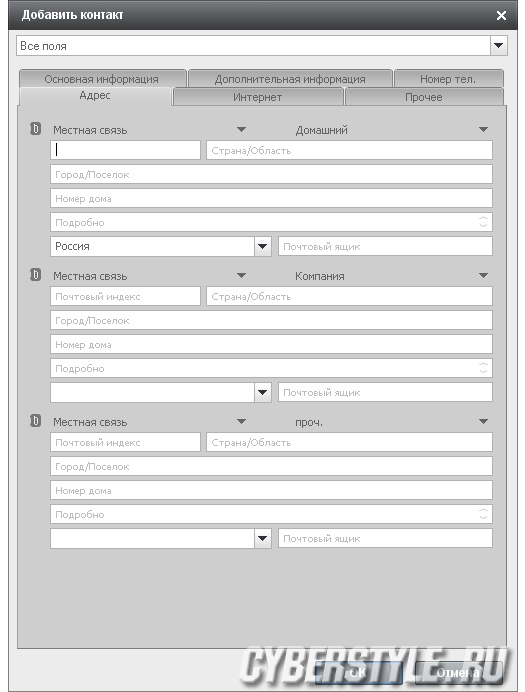The height and width of the screenshot is (692, 525).
Task: Click the scroll arrows in Домашний Подробно field
Action: (x=484, y=222)
